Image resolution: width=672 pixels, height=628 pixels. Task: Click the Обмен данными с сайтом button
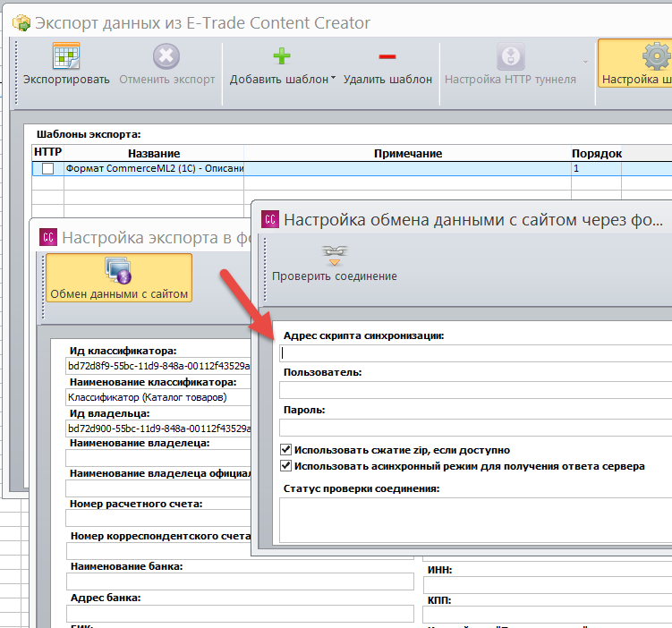[x=119, y=278]
